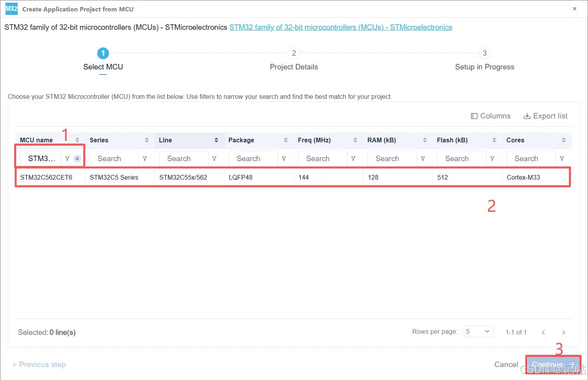Viewport: 588px width, 380px height.
Task: Close the Create Application Project dialog
Action: [x=574, y=9]
